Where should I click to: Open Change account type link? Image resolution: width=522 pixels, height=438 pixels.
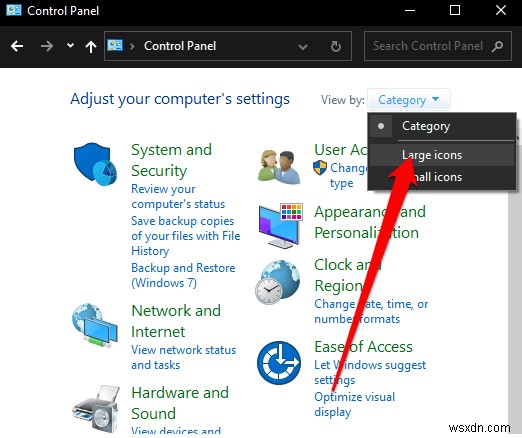point(348,175)
